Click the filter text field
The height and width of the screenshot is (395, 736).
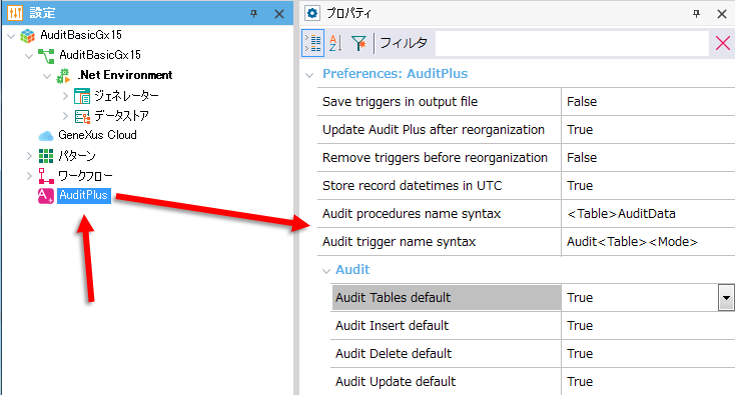coord(572,43)
